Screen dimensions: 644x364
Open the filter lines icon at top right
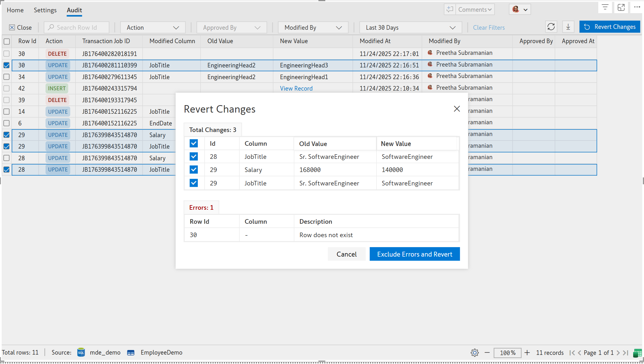(x=605, y=7)
